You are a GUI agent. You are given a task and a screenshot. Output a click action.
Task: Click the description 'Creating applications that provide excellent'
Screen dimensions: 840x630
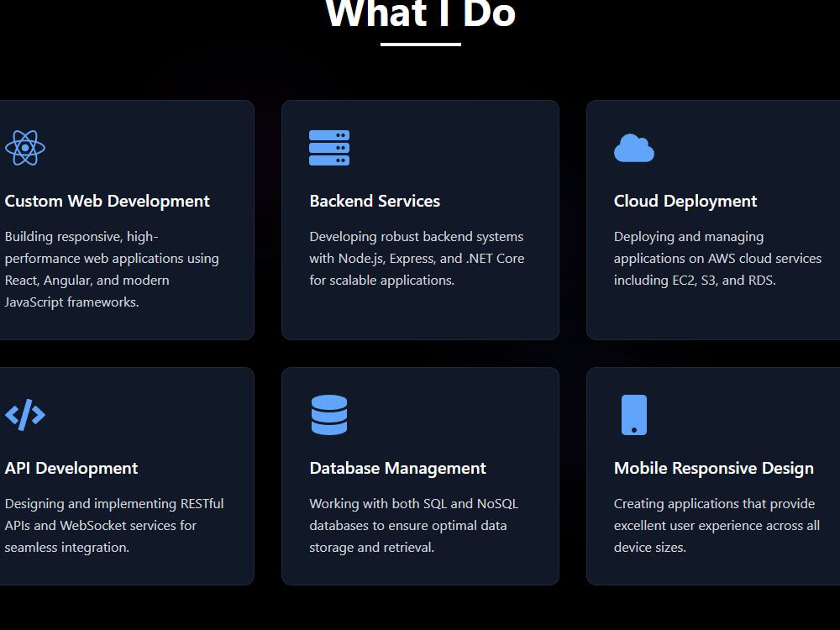pyautogui.click(x=717, y=526)
